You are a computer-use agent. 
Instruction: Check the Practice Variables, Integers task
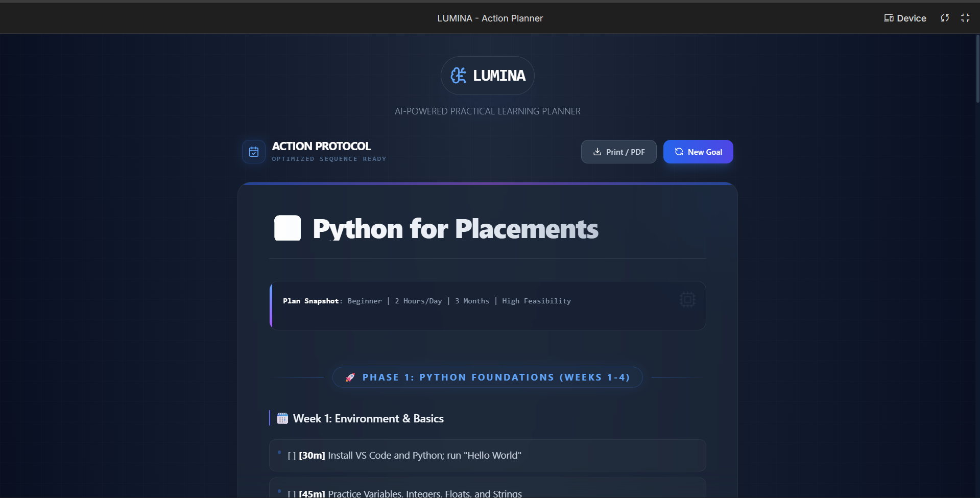pos(292,493)
